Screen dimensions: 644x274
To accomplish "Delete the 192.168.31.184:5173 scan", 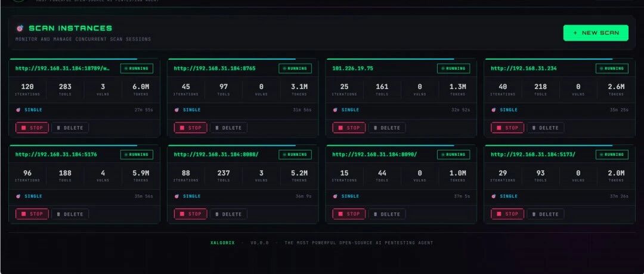I will 546,214.
